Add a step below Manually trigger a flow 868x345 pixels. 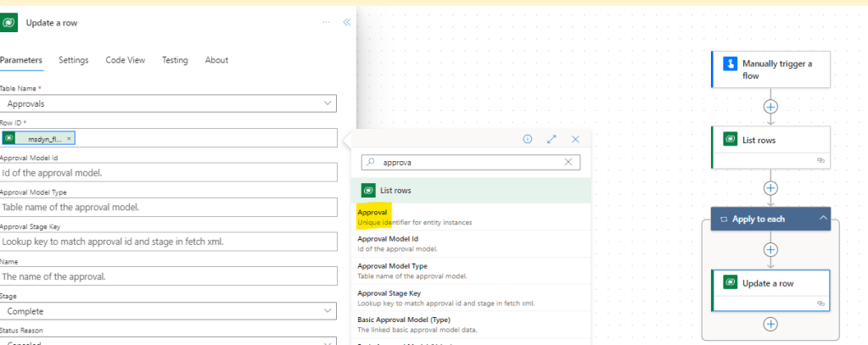(x=770, y=107)
